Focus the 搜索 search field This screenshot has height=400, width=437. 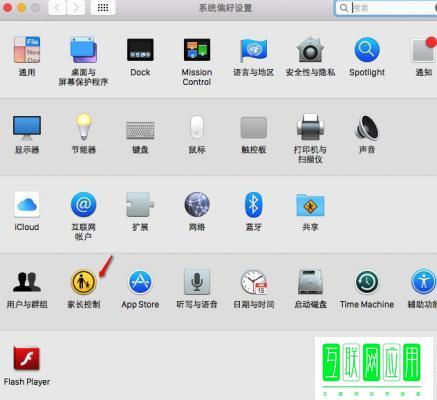[x=387, y=8]
